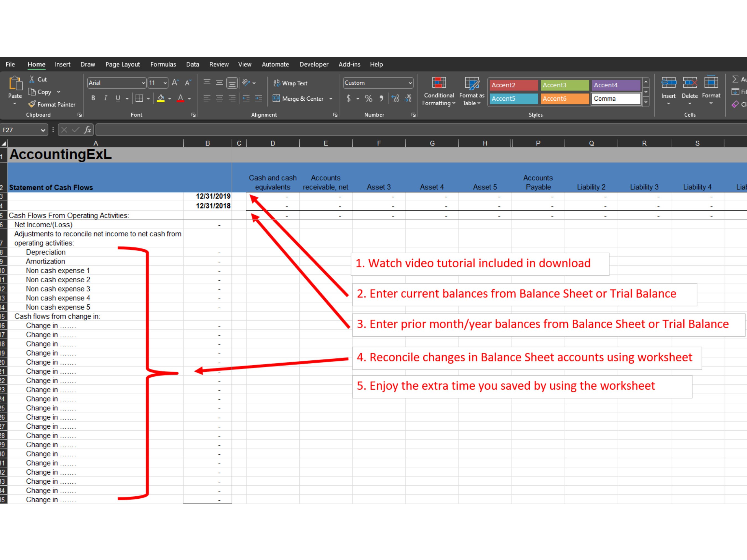This screenshot has width=747, height=560.
Task: Click the Insert Function fx icon
Action: (87, 130)
